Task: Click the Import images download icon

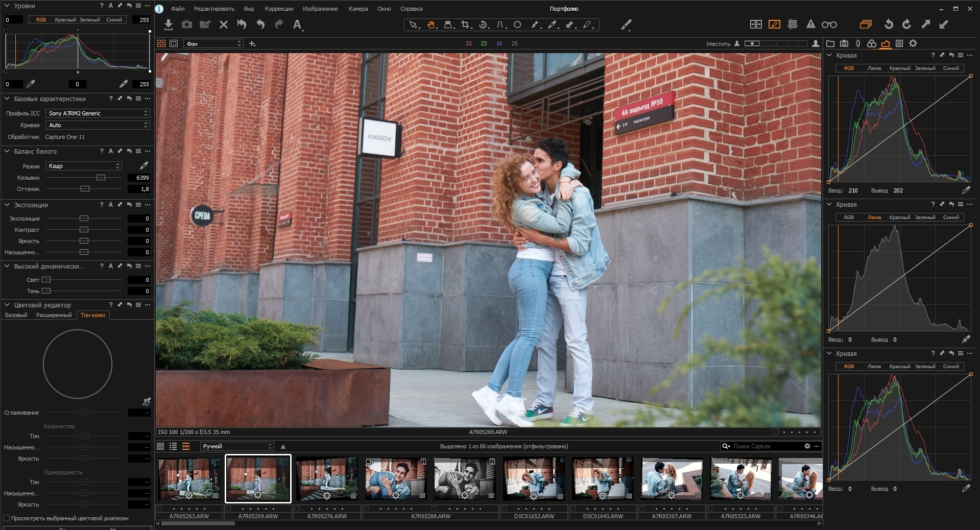Action: point(169,25)
